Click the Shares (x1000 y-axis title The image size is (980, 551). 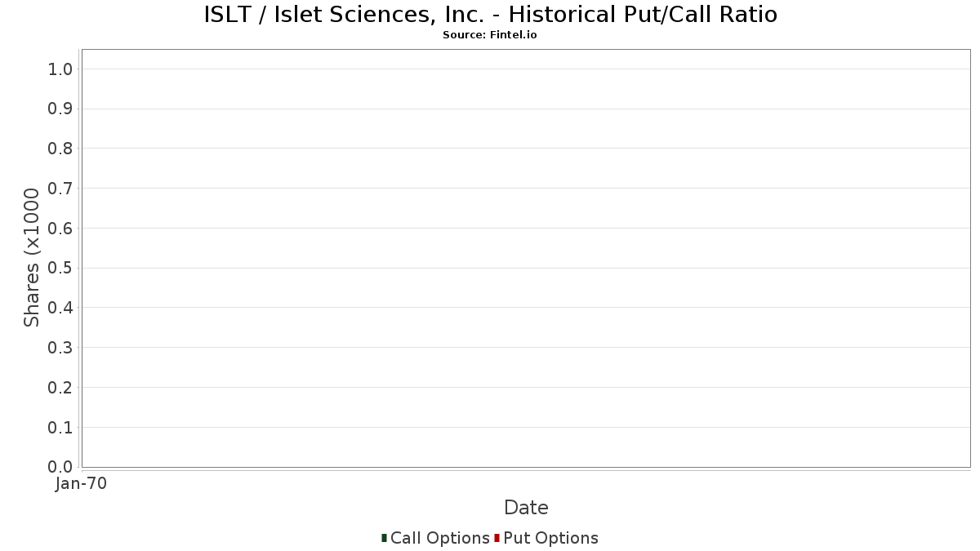click(x=32, y=258)
